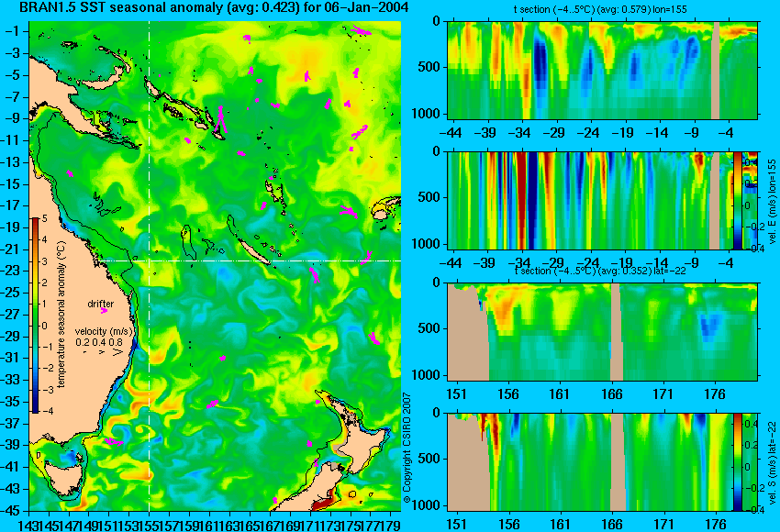Click the 't section (avg: 0.579) lon=155' title

600,9
